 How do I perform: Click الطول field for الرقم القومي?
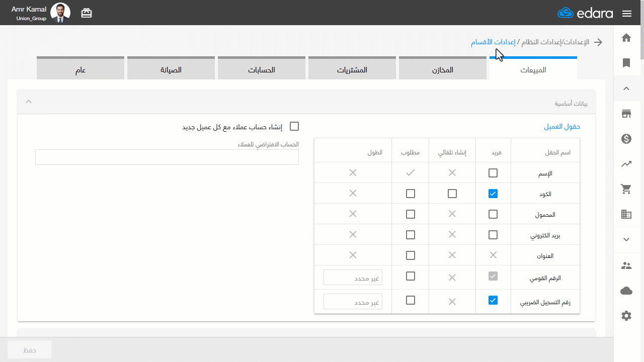353,277
